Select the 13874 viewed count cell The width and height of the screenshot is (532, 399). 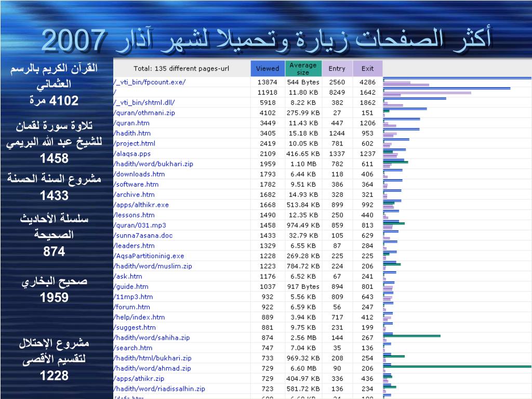(268, 82)
